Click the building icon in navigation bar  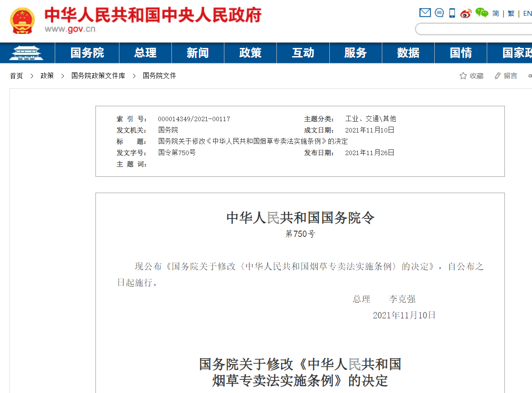[27, 53]
